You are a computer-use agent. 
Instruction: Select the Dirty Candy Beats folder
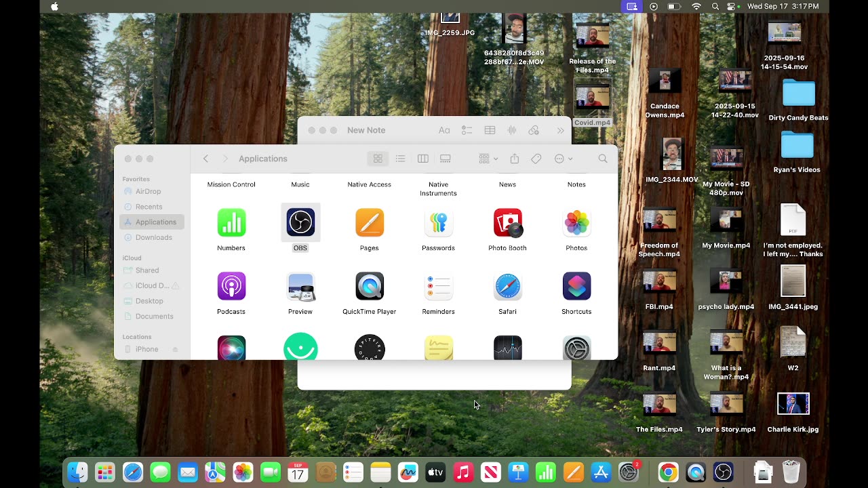(x=798, y=93)
